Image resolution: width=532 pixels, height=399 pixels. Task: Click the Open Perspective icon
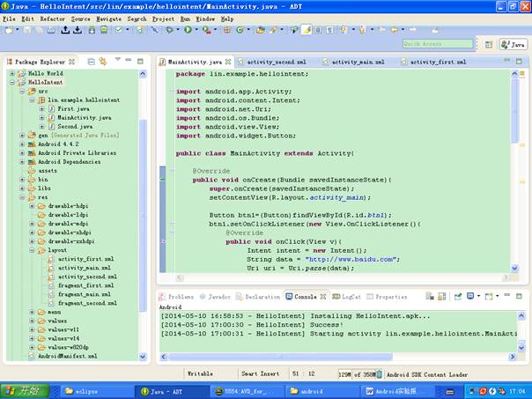[489, 44]
